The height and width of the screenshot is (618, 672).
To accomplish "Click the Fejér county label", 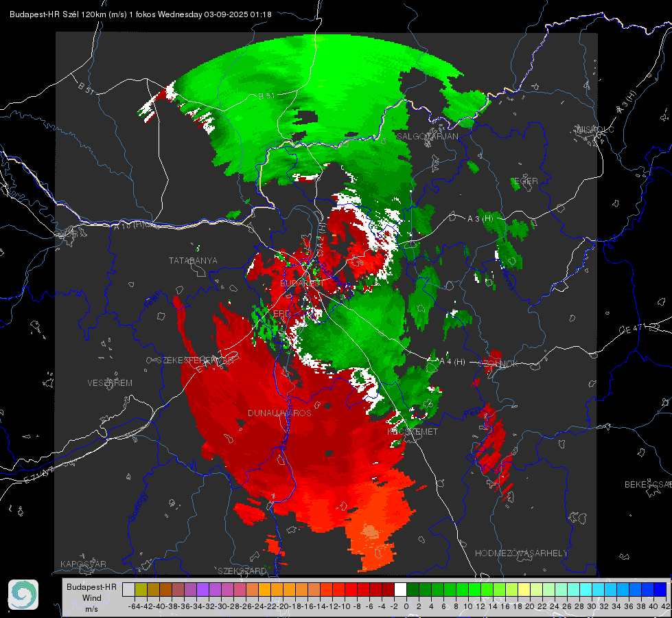I will (x=152, y=300).
